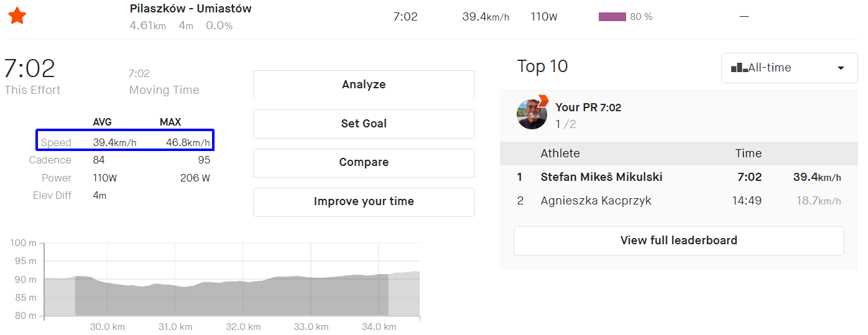The image size is (868, 335).
Task: Click the Your PR 7:02 heading
Action: pos(588,108)
